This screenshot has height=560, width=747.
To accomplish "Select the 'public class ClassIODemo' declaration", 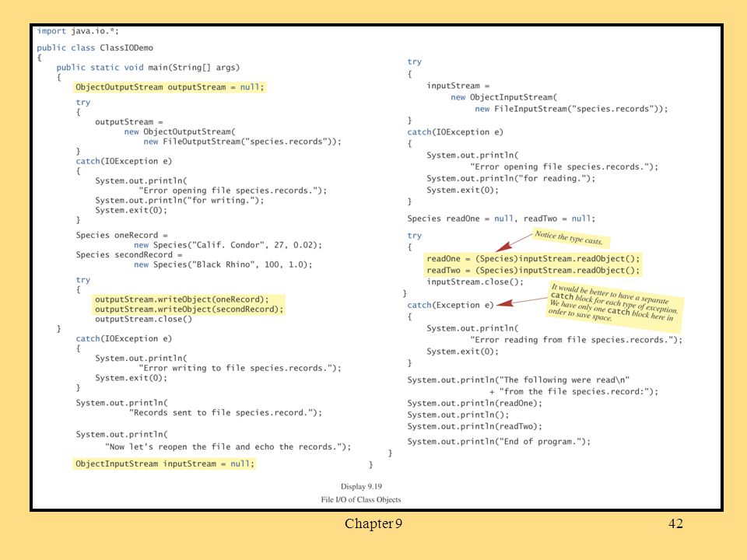I will 95,47.
